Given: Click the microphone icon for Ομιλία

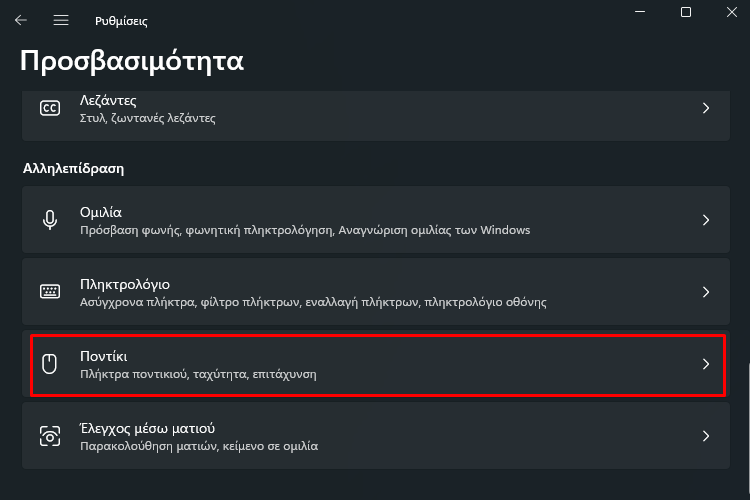Looking at the screenshot, I should (49, 220).
